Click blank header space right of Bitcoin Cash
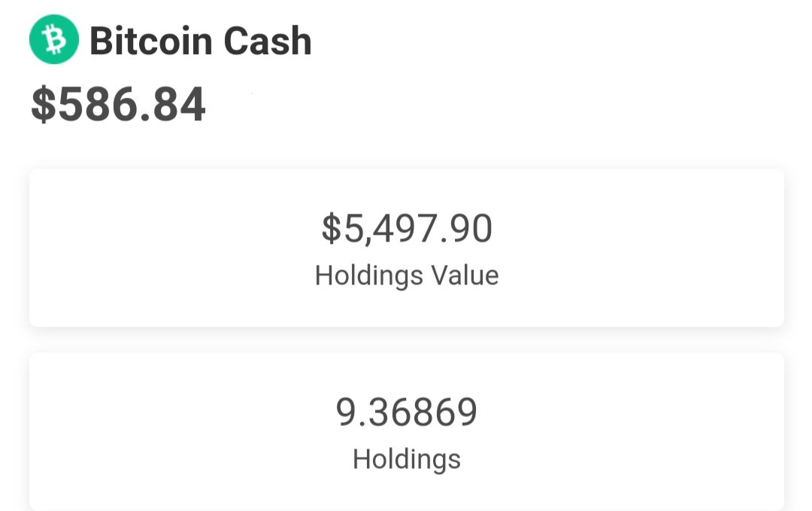The height and width of the screenshot is (511, 812). pyautogui.click(x=559, y=41)
